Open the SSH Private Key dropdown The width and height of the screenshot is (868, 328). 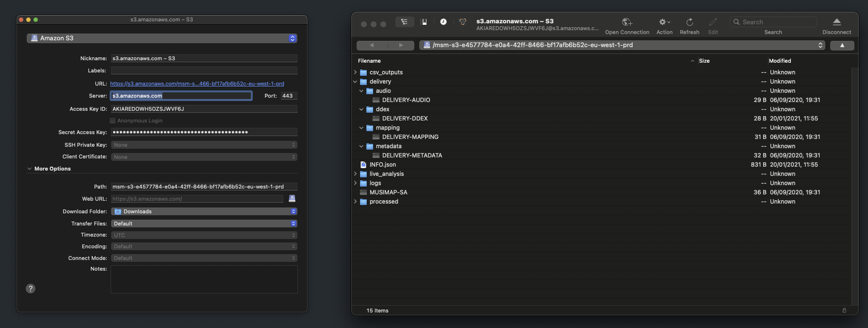[204, 145]
